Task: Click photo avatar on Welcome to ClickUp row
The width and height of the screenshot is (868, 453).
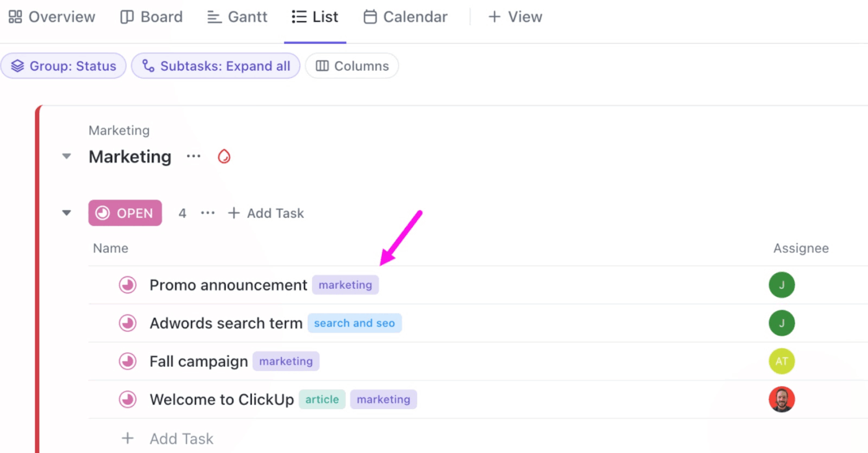Action: (x=782, y=400)
